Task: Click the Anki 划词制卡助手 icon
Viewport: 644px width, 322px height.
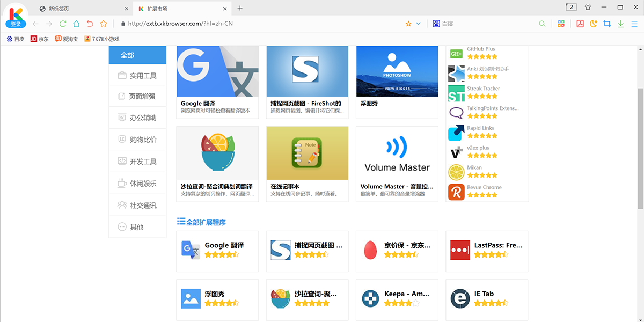Action: click(456, 74)
